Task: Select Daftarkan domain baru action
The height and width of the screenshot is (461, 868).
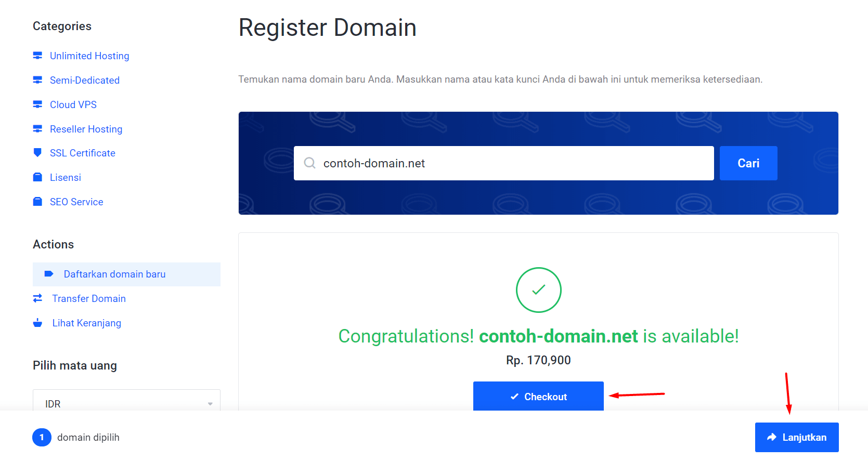Action: [x=114, y=274]
